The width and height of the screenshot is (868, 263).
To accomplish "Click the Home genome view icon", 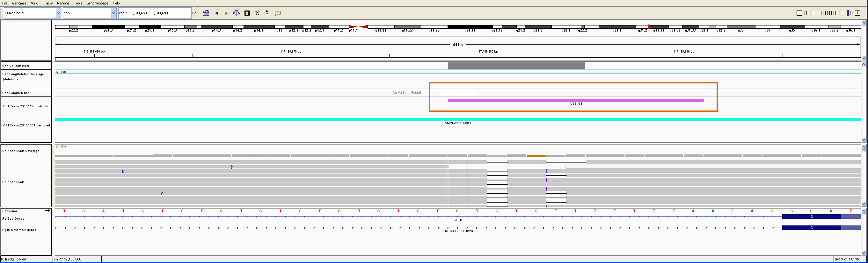I will (x=206, y=13).
